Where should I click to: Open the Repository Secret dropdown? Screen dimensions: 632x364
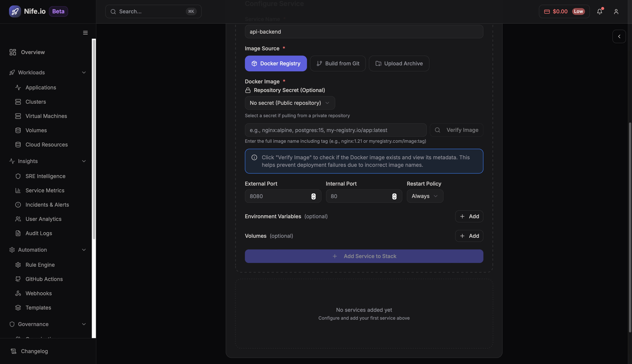point(290,103)
